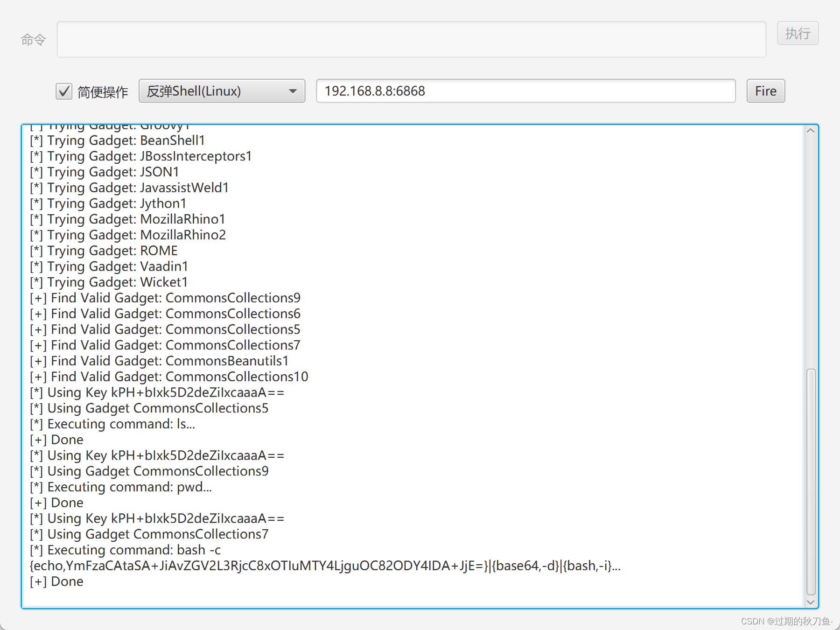840x630 pixels.
Task: Click 'Find Valid Gadget: CommonsCollections6' line
Action: click(x=165, y=314)
